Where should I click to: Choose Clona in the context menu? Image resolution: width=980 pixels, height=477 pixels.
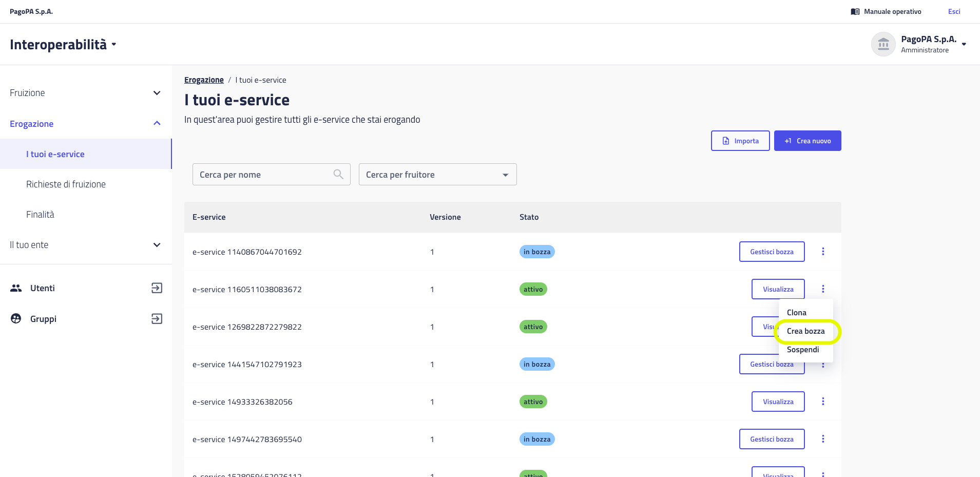(796, 313)
